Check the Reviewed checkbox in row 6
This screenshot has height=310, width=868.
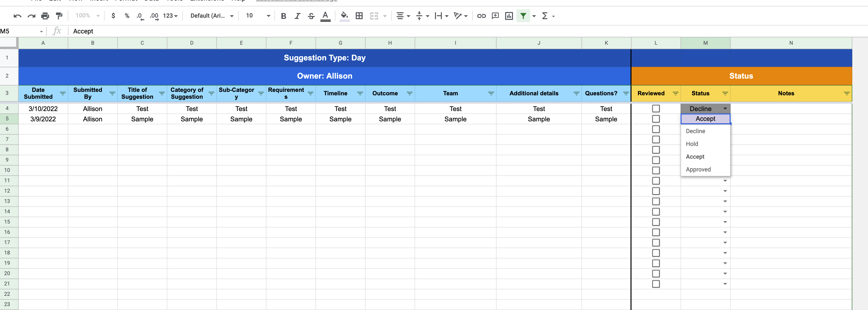pyautogui.click(x=656, y=129)
